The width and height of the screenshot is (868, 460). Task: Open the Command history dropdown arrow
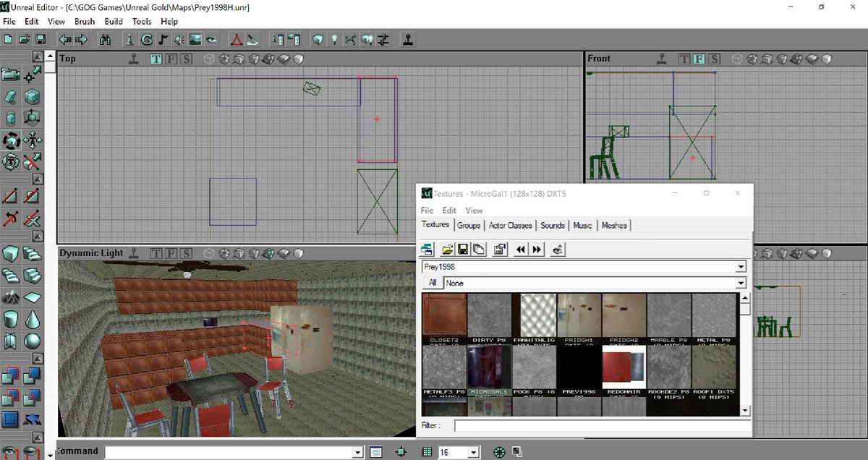[357, 452]
